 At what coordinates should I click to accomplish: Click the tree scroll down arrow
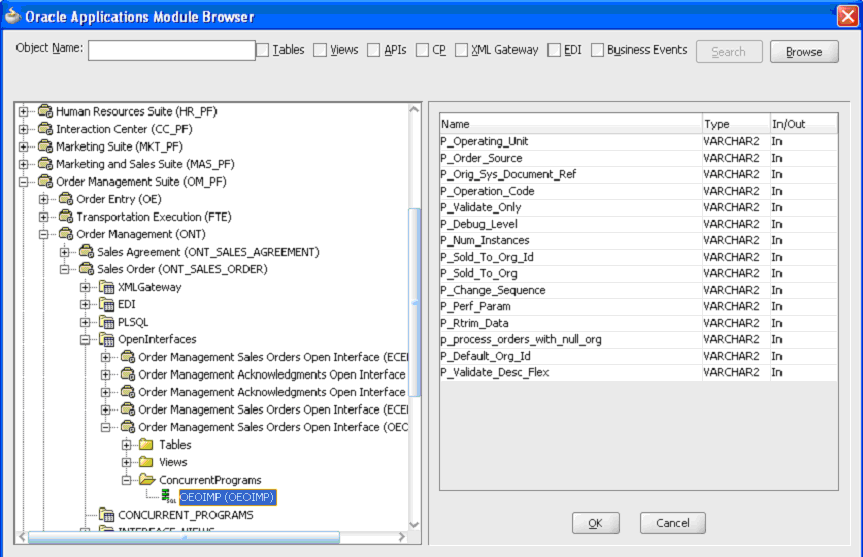click(414, 525)
